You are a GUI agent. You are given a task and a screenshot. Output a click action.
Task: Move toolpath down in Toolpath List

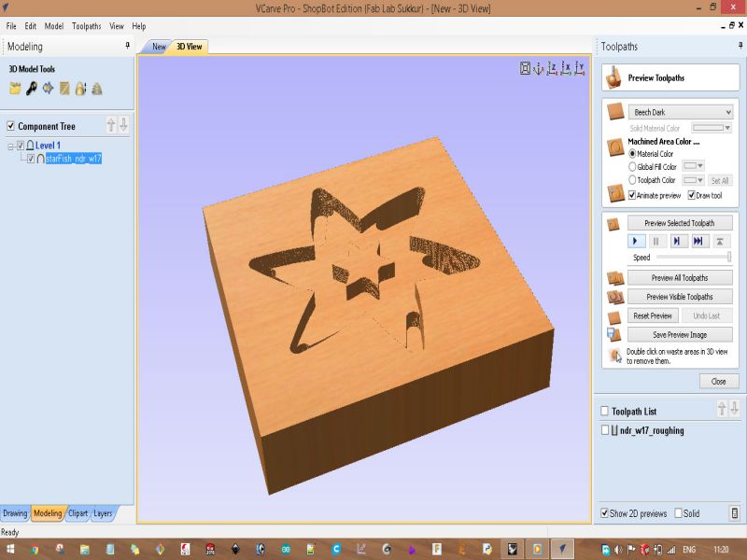[734, 408]
